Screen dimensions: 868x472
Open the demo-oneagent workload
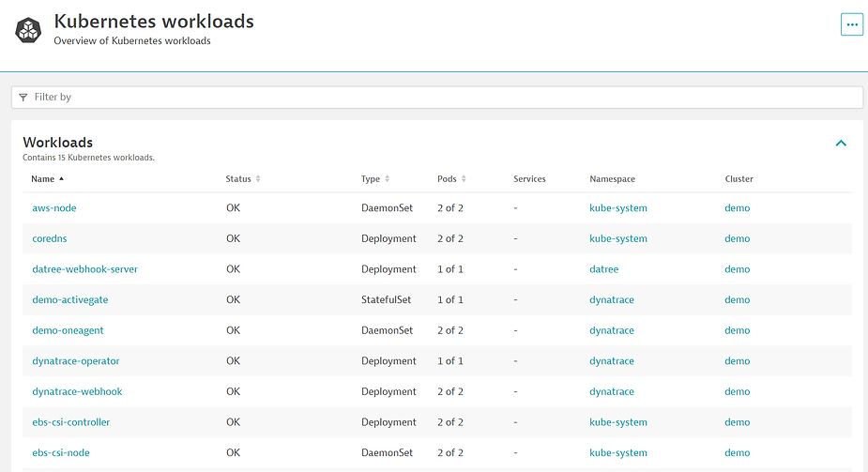(x=69, y=330)
